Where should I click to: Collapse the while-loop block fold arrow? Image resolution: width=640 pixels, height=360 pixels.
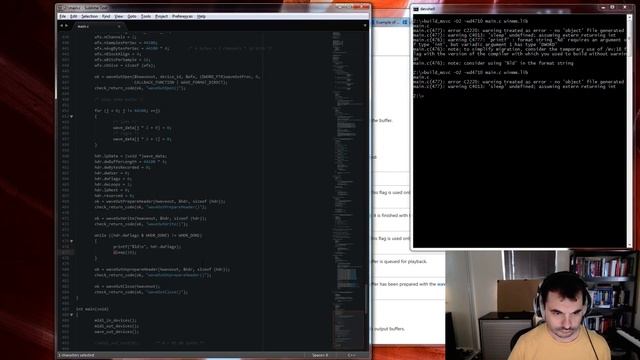(x=71, y=241)
